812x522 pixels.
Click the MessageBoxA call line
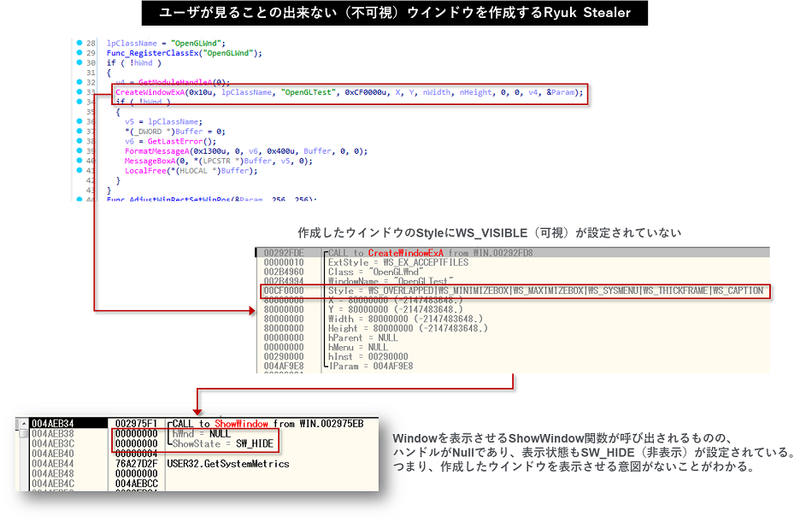(x=219, y=161)
